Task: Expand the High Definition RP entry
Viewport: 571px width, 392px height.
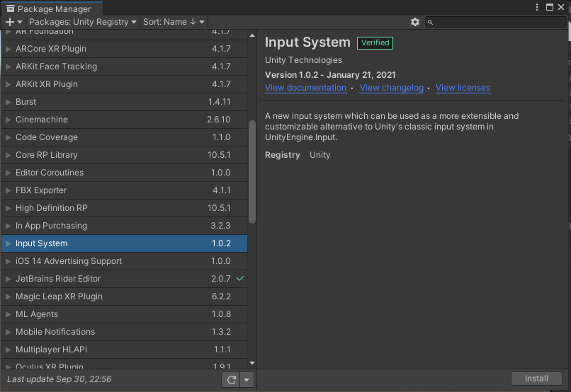Action: tap(8, 208)
